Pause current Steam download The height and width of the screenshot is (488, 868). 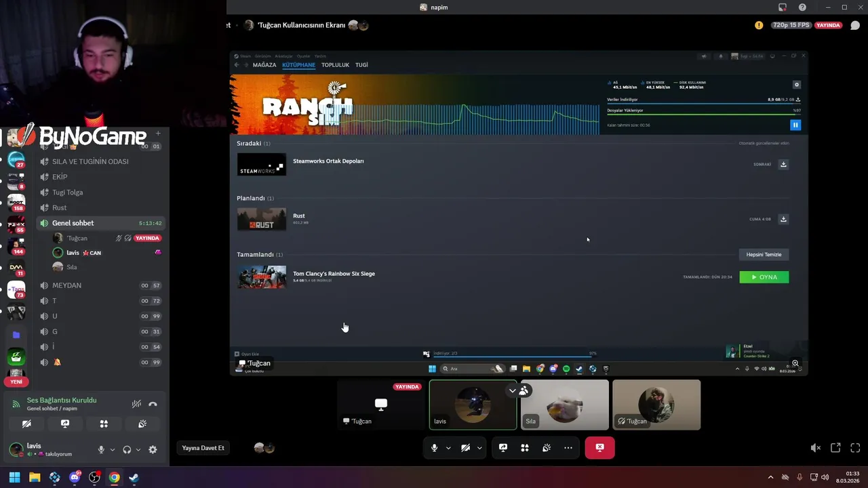(x=795, y=125)
